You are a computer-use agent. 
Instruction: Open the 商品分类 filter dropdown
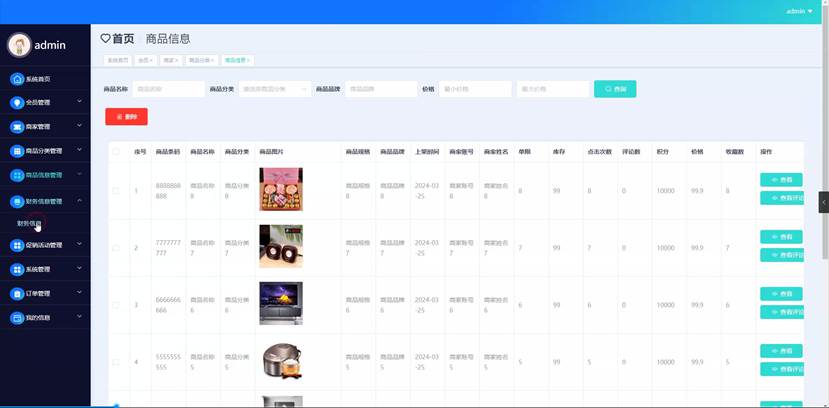click(275, 89)
